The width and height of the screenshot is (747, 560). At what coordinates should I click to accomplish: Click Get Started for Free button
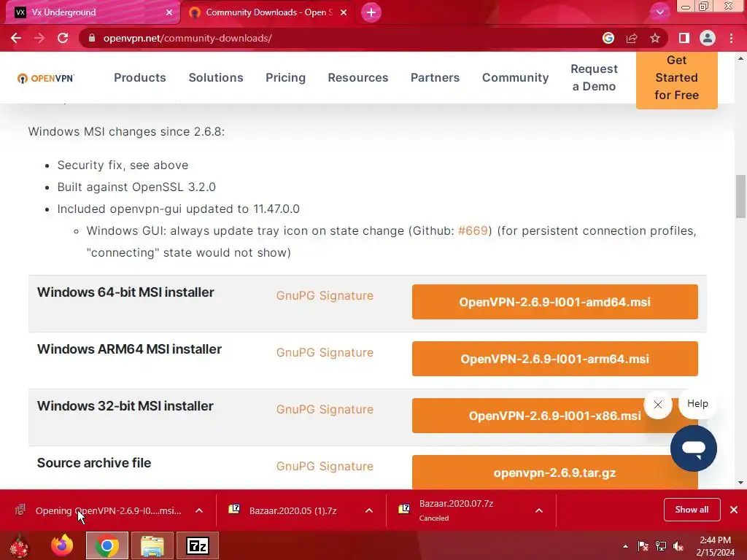676,79
